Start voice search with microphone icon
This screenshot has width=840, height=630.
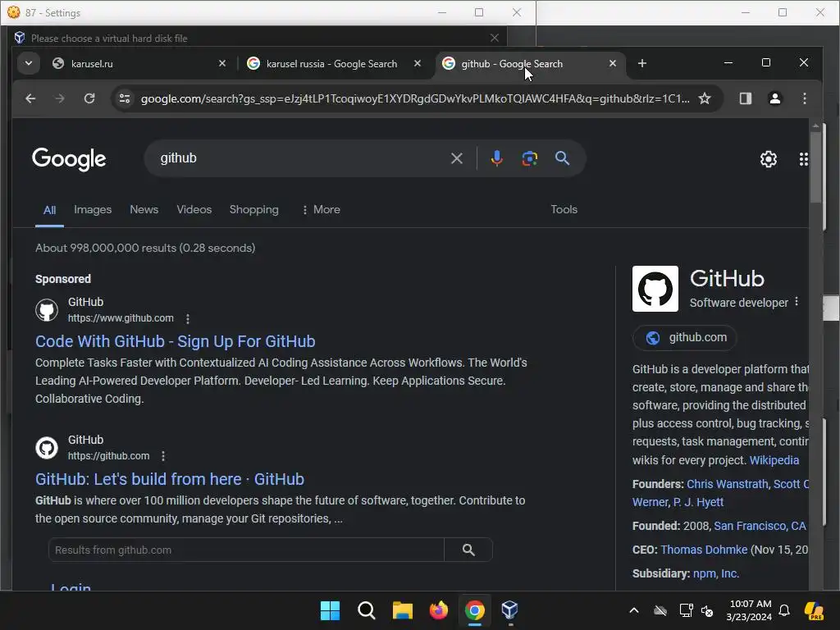[496, 158]
